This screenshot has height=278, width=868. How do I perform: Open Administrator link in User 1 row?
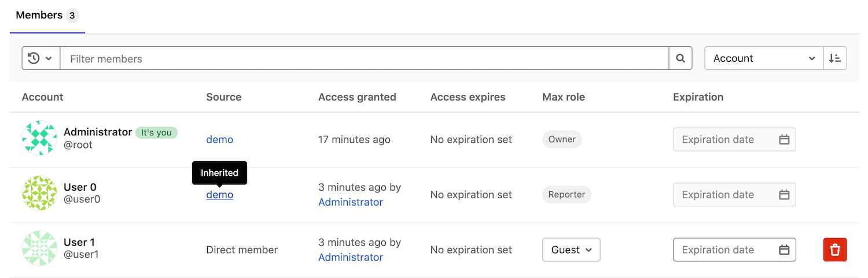pyautogui.click(x=350, y=257)
